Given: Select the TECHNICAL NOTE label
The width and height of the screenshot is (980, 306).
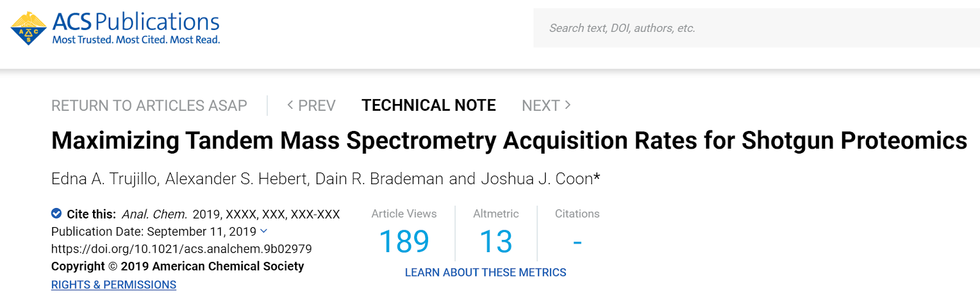Looking at the screenshot, I should tap(428, 106).
